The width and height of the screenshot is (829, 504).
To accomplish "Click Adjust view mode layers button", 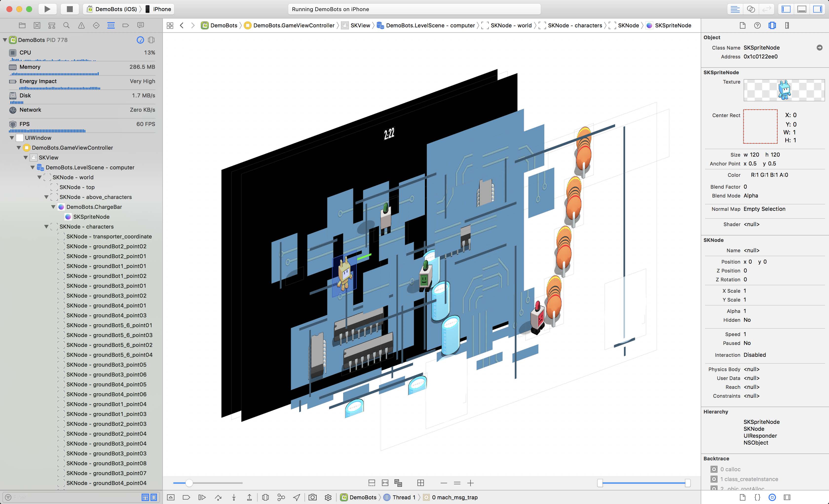I will [x=398, y=483].
